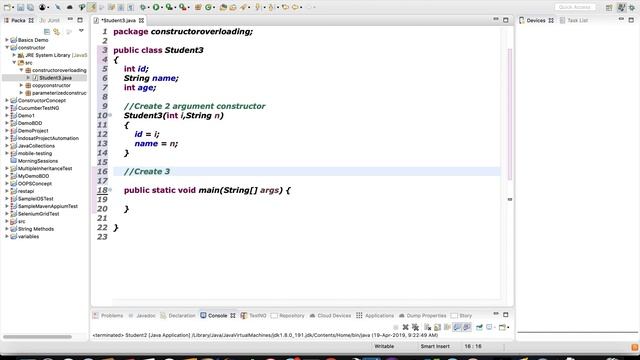Click the Package Explorer horizontal scrollbar
This screenshot has height=360, width=640.
[38, 337]
